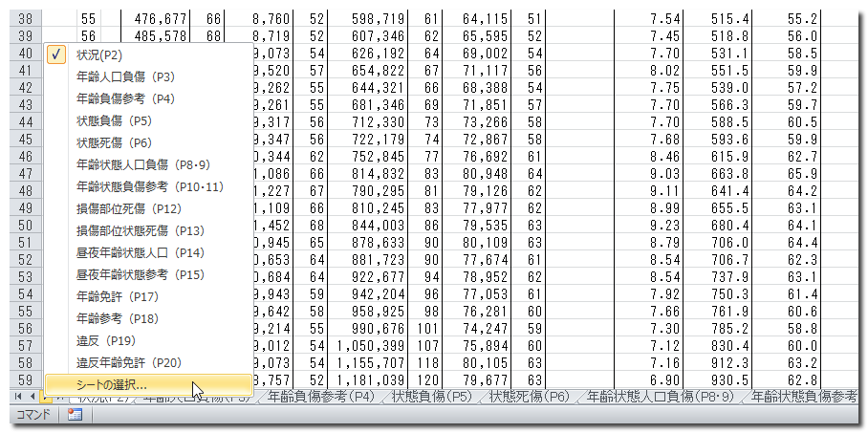Viewport: 868px width, 433px height.
Task: Choose 年齢人口負傷 (P3) from sheet list
Action: click(x=125, y=77)
